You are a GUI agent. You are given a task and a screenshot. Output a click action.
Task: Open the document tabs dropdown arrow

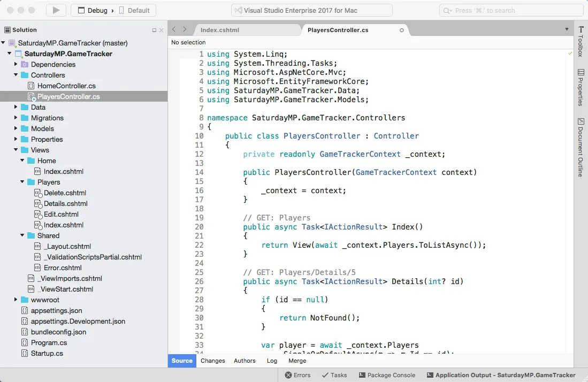567,29
